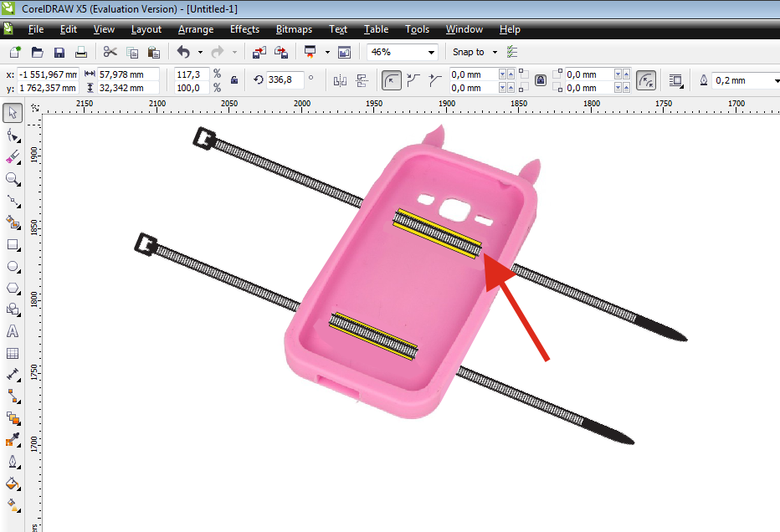
Task: Open the Effects menu
Action: click(x=244, y=29)
